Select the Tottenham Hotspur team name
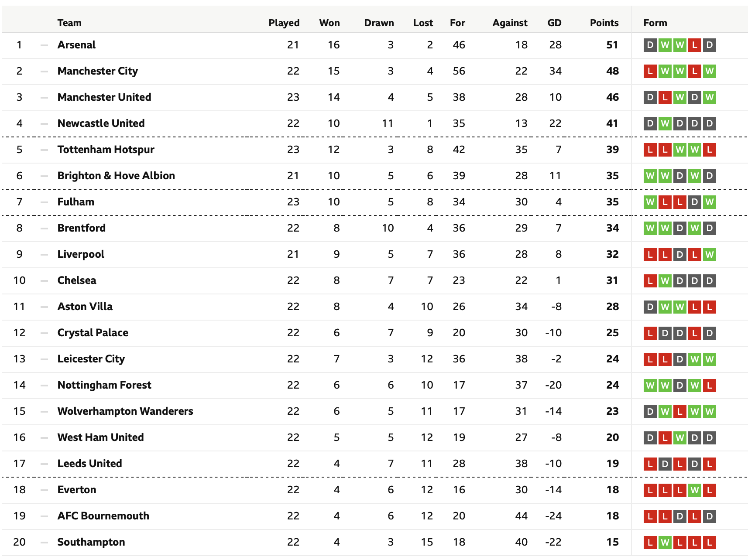Screen dimensions: 748x560 (106, 150)
